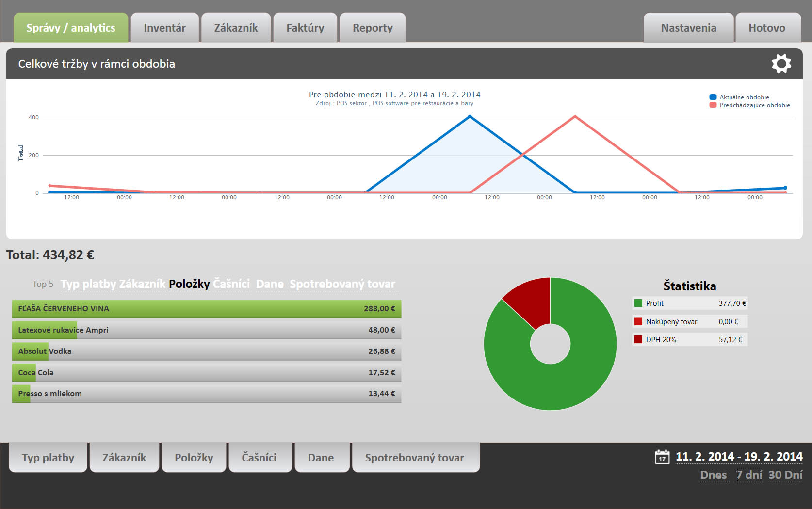Select Čašníci in Top 5 filter

click(x=231, y=284)
